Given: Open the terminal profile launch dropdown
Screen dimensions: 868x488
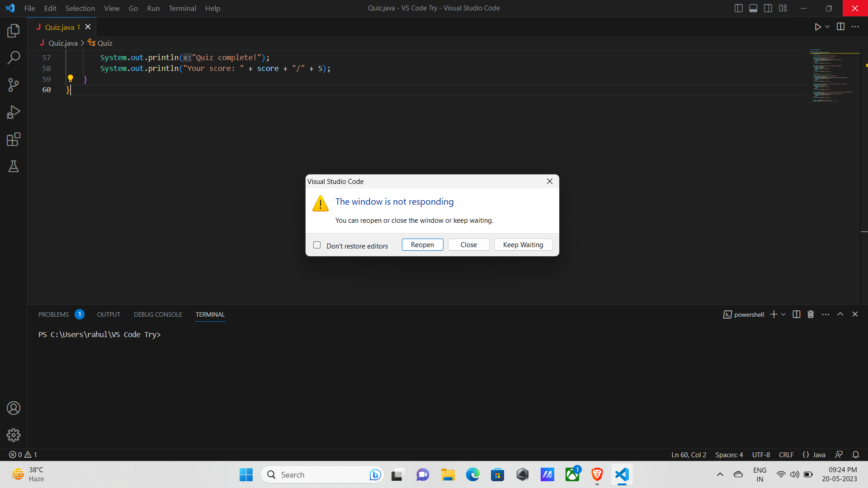Looking at the screenshot, I should click(x=783, y=314).
